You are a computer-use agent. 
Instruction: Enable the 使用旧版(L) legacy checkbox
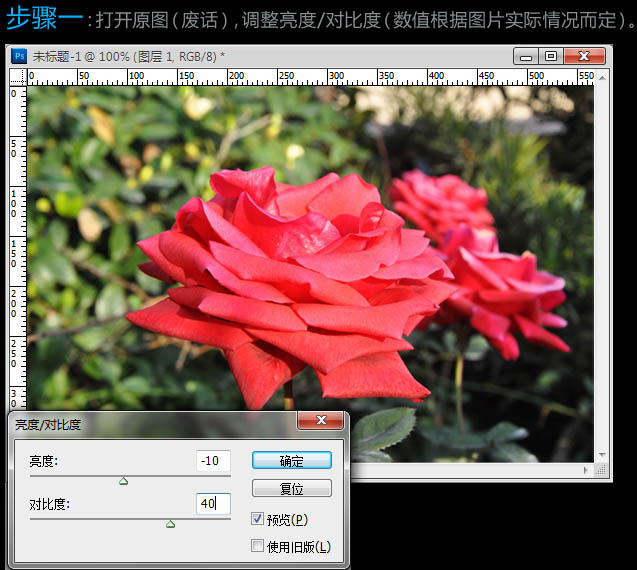(258, 546)
